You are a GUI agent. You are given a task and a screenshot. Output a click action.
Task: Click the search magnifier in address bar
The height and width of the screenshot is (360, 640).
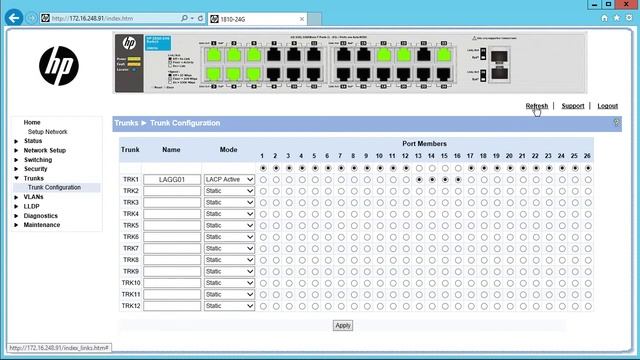[x=184, y=18]
